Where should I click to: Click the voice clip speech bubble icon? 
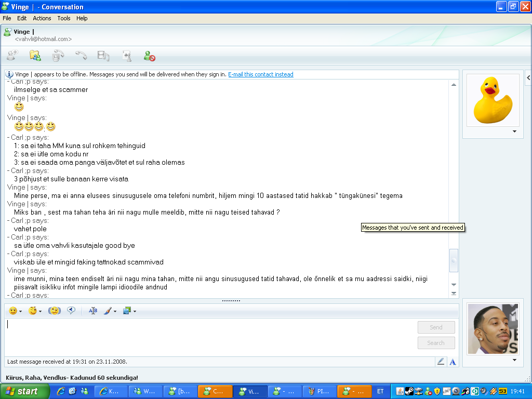[x=71, y=311]
